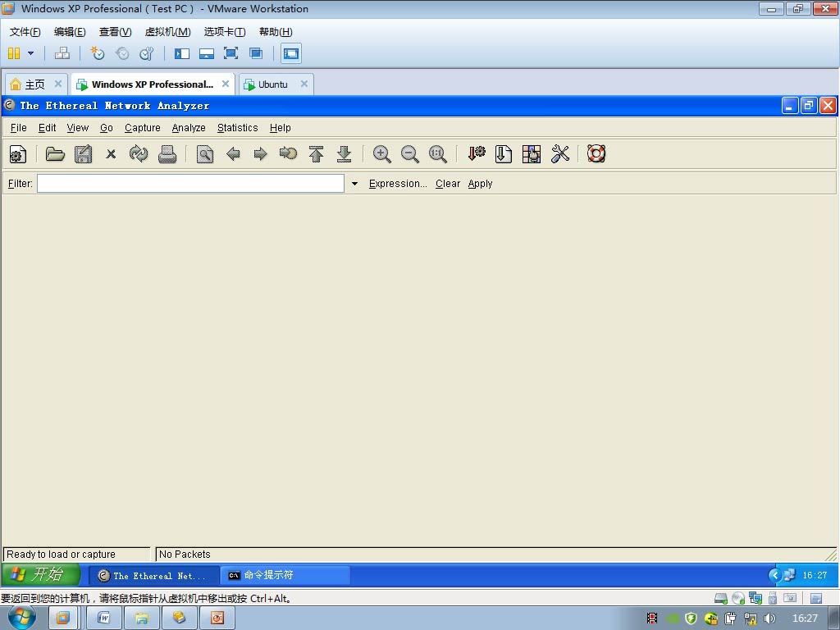The image size is (840, 630).
Task: Click VMware thumbnail bar icon
Action: click(206, 53)
